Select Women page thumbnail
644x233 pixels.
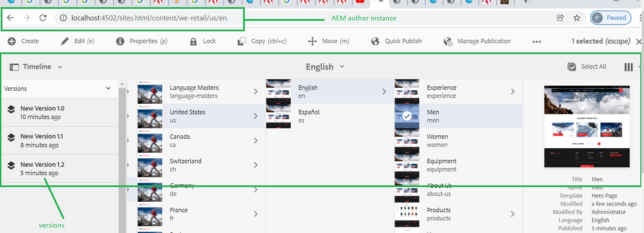point(407,140)
